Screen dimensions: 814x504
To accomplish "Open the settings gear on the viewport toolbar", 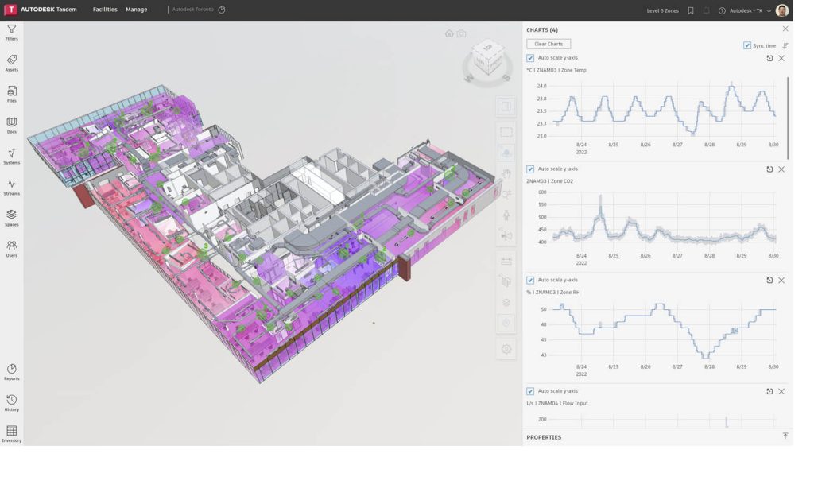I will pos(506,348).
